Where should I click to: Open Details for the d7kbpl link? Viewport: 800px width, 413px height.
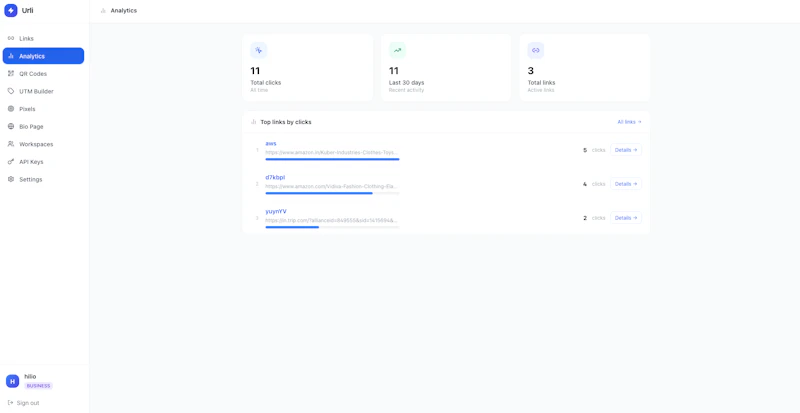click(626, 184)
